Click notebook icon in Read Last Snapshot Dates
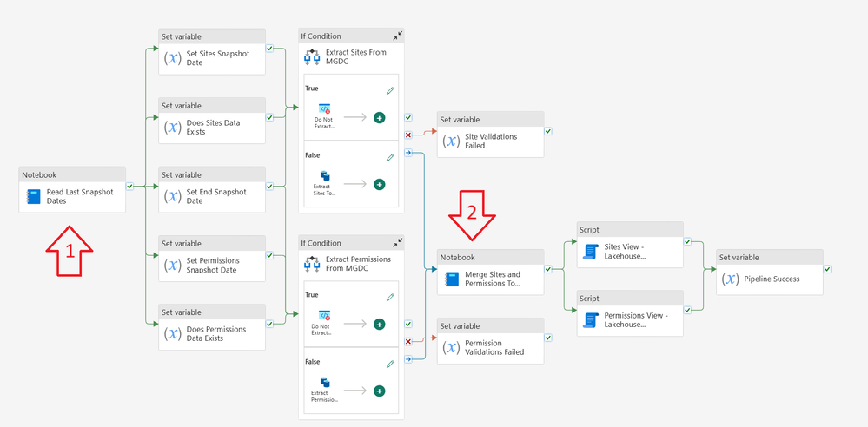Screen dimensions: 868x427 pos(34,196)
